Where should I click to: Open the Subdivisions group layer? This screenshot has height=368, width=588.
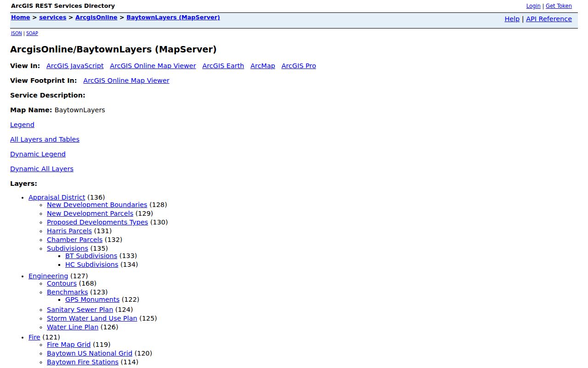tap(68, 248)
